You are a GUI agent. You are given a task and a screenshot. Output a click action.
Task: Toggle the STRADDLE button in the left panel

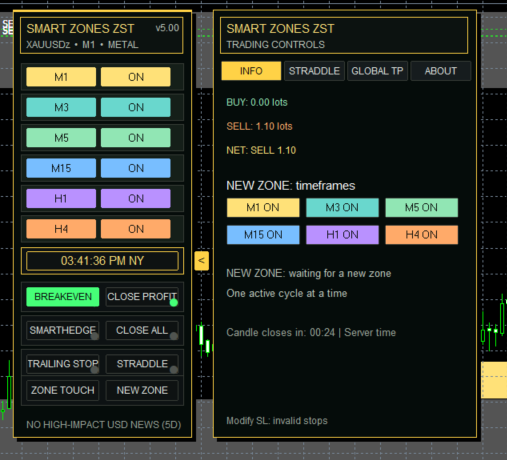(142, 364)
